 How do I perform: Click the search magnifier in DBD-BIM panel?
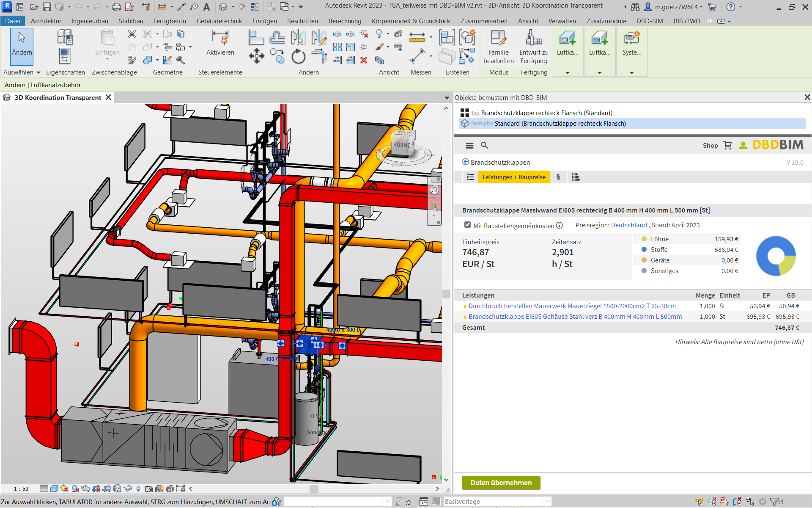(x=485, y=145)
